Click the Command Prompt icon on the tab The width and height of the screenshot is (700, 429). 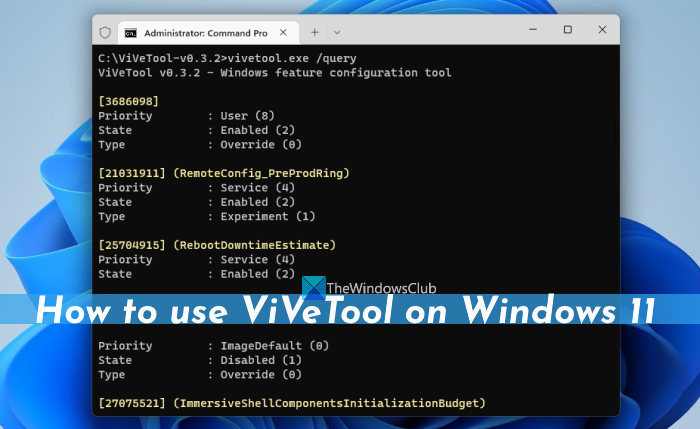click(131, 33)
